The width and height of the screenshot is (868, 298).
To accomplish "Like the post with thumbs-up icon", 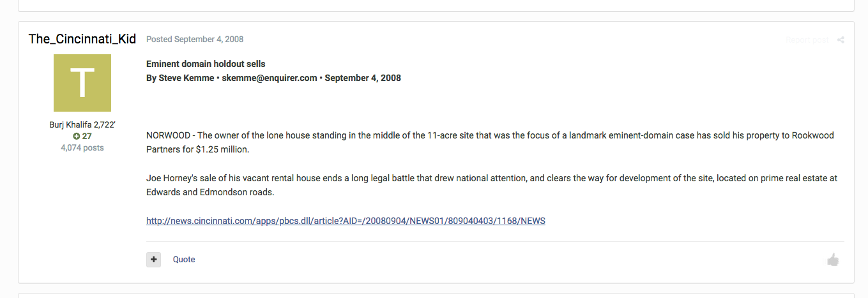I will (833, 260).
